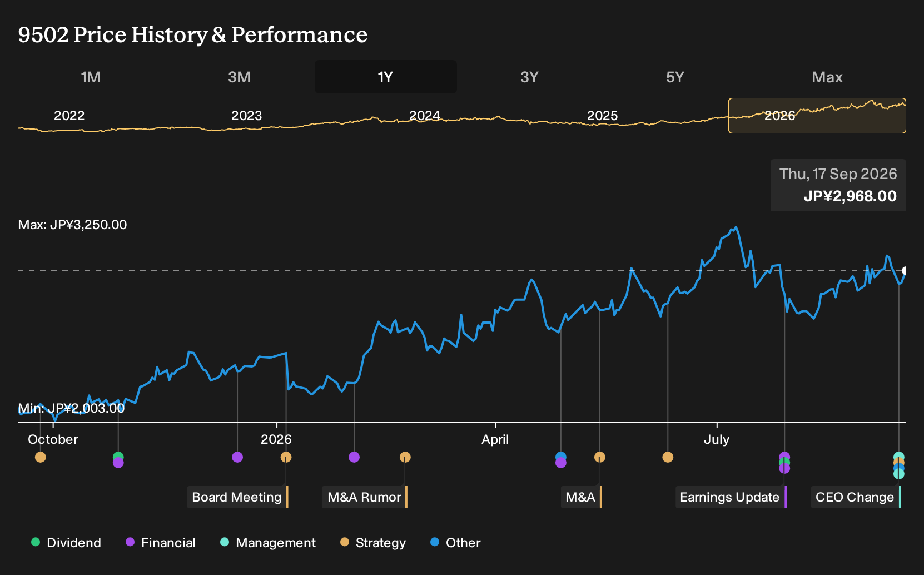Click the highlighted 2026 range selector window

[817, 116]
